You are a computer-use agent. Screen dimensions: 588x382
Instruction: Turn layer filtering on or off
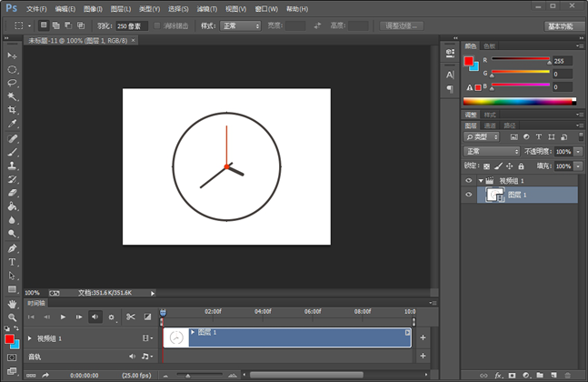click(x=581, y=136)
